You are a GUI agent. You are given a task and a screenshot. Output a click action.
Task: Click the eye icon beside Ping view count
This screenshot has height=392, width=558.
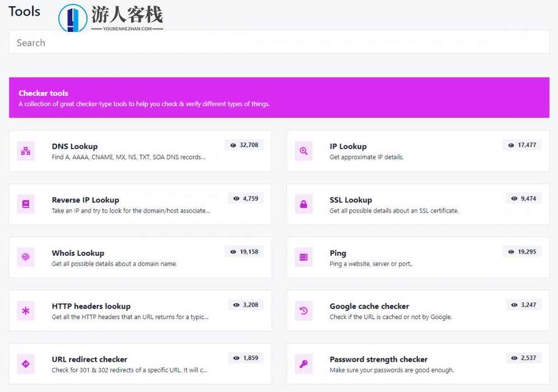[510, 251]
